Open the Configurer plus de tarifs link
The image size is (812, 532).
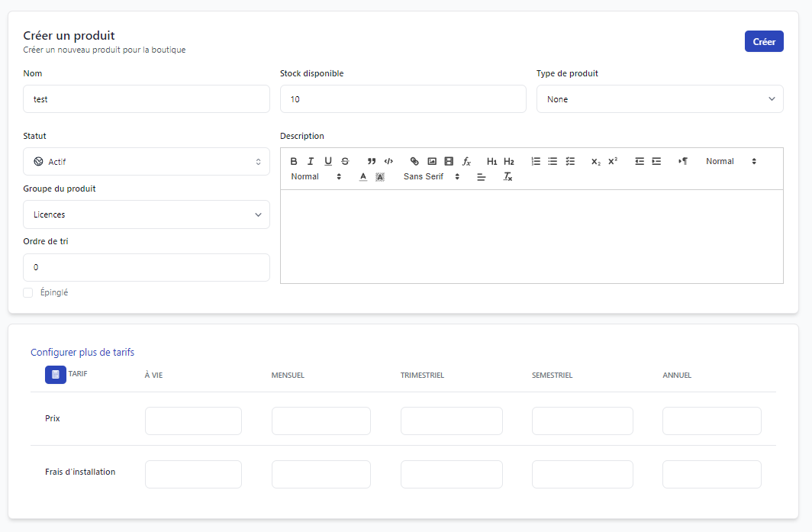pyautogui.click(x=82, y=352)
